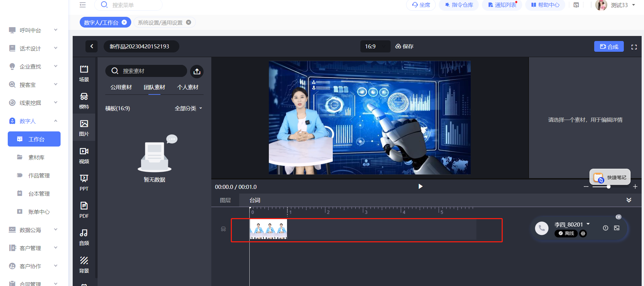Zoom in the timeline with plus icon
Viewport: 644px width, 286px height.
(x=635, y=187)
